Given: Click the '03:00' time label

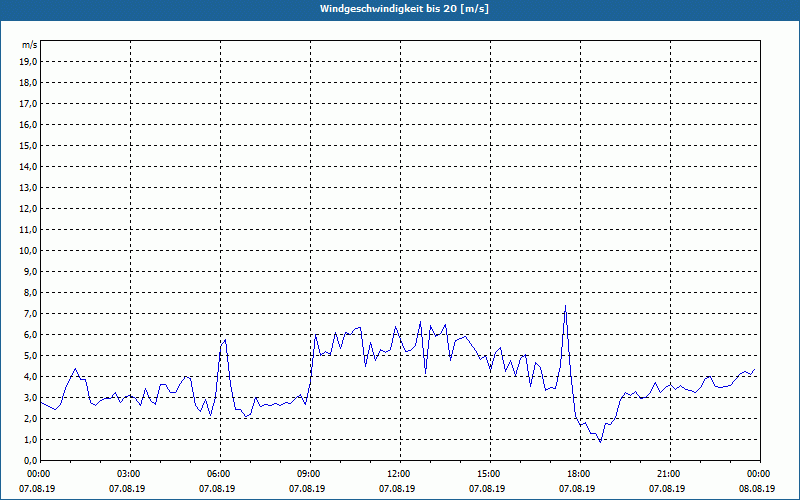Looking at the screenshot, I should pyautogui.click(x=131, y=473).
